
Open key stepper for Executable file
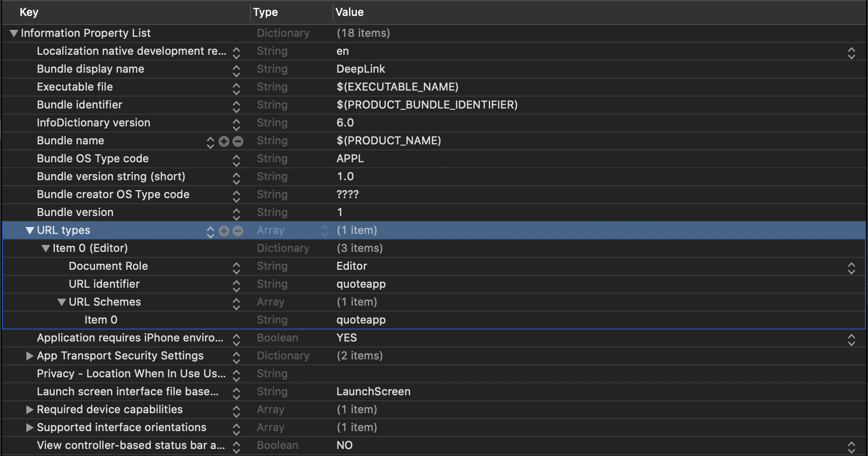coord(236,89)
